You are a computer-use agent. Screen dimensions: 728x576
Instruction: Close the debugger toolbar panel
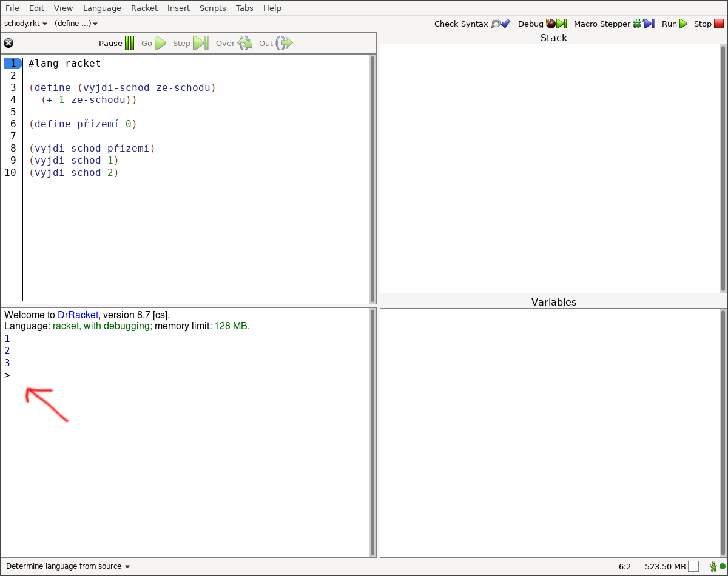click(x=8, y=43)
